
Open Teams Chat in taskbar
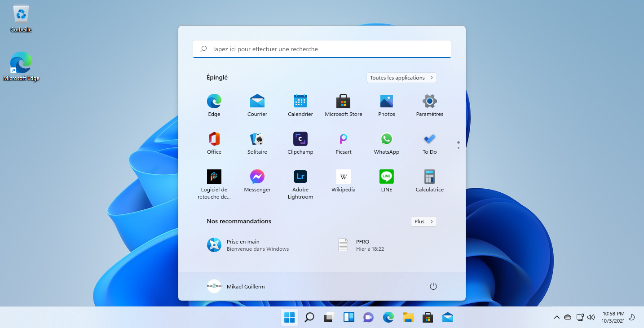coord(369,317)
